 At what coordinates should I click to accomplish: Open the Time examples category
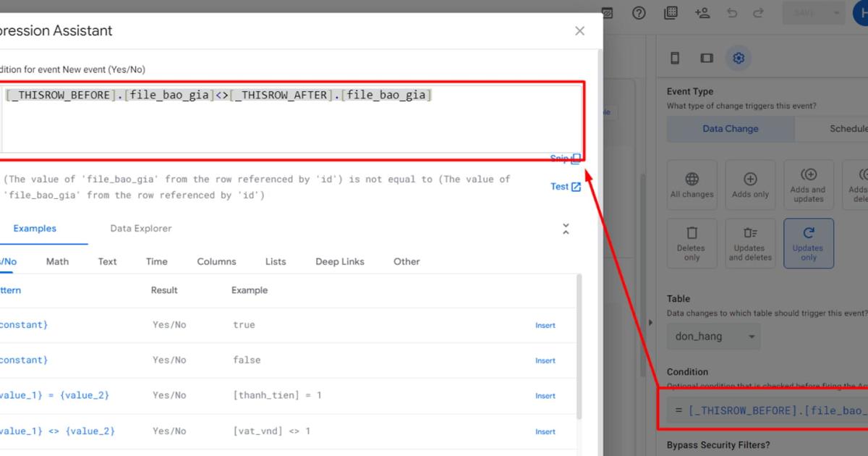point(156,261)
